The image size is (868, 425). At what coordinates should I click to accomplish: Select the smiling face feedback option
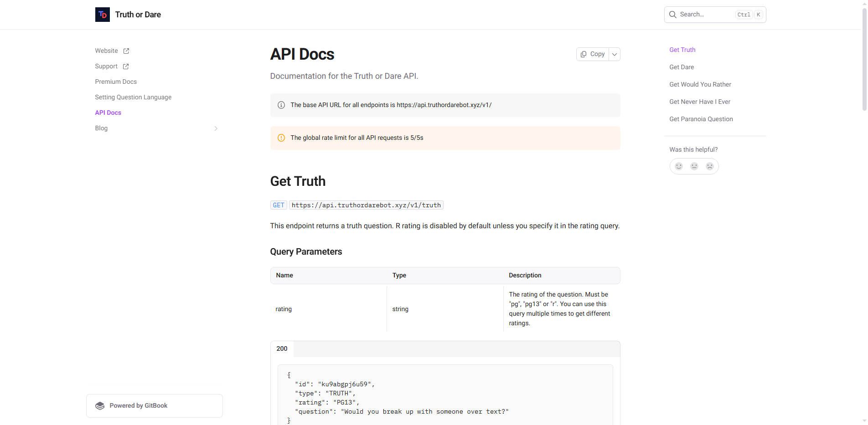point(678,166)
